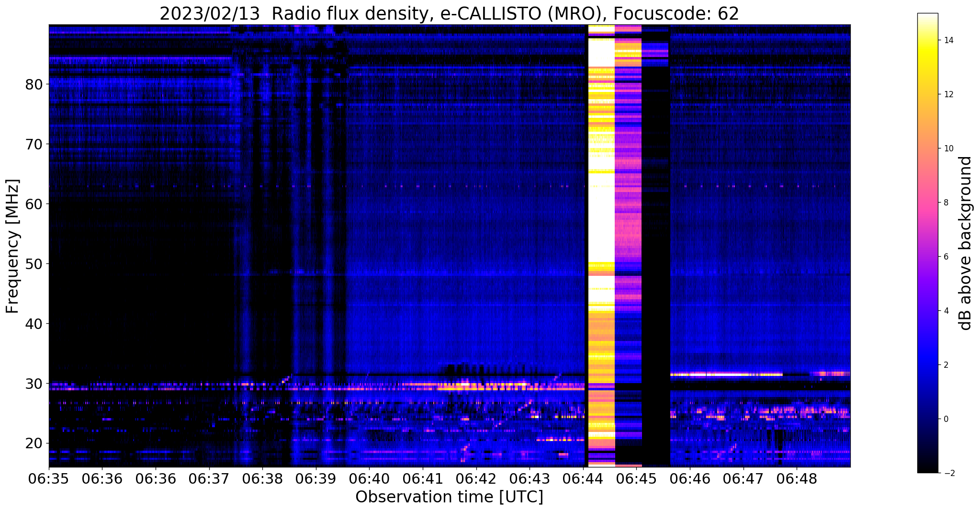This screenshot has height=511, width=980.
Task: Click the 06:38 time tick label
Action: click(x=262, y=478)
